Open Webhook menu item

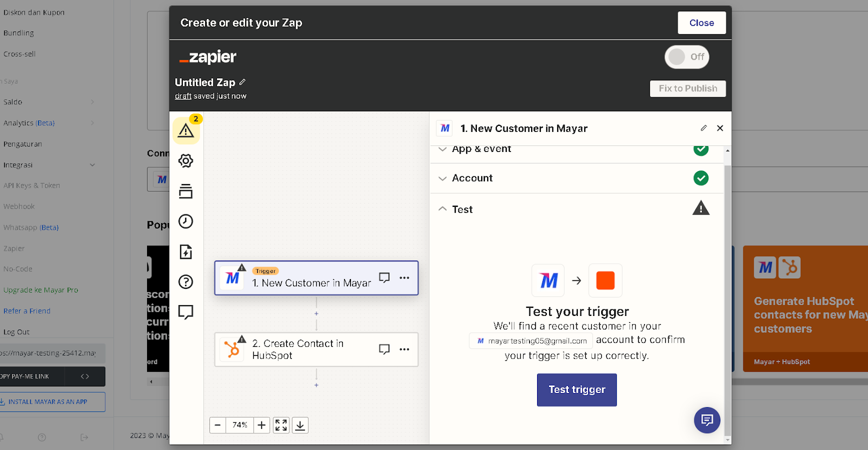[x=19, y=207]
